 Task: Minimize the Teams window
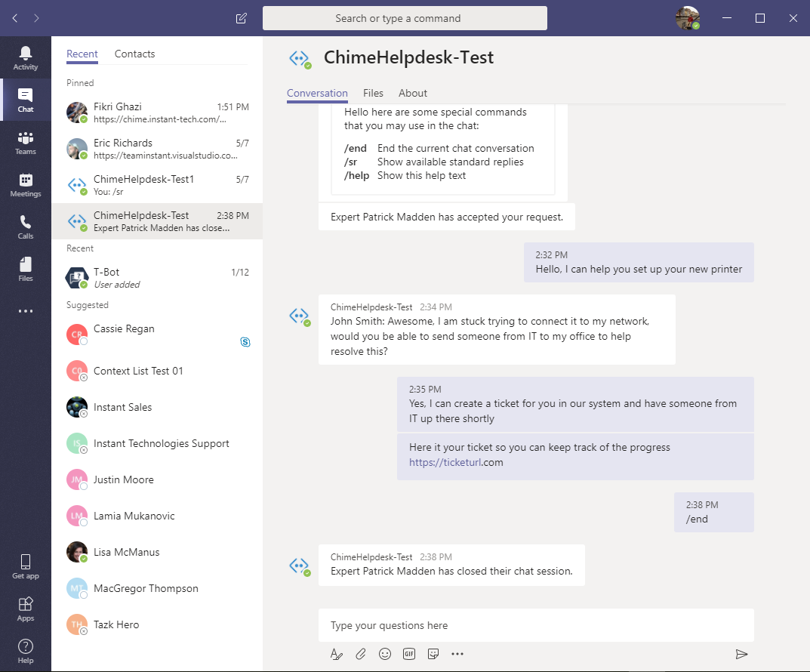(727, 18)
